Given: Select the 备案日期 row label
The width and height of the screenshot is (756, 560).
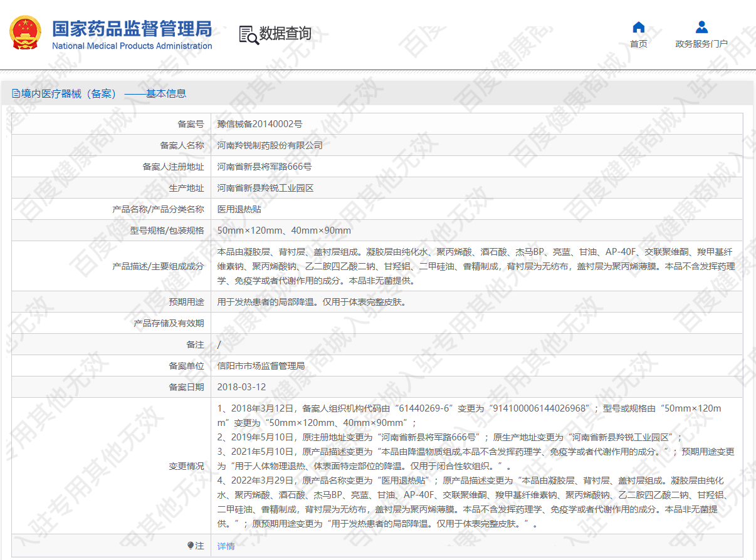Looking at the screenshot, I should coord(187,387).
